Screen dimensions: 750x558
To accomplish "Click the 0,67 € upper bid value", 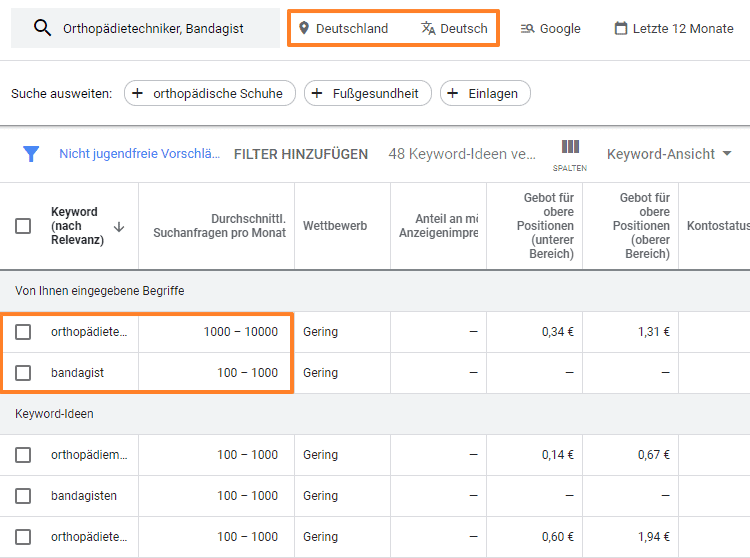I will coord(654,455).
